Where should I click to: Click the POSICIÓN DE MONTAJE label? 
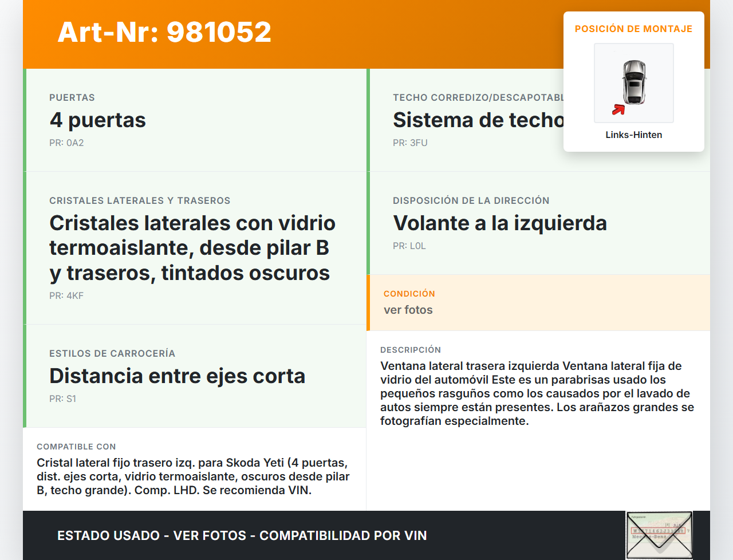click(634, 29)
